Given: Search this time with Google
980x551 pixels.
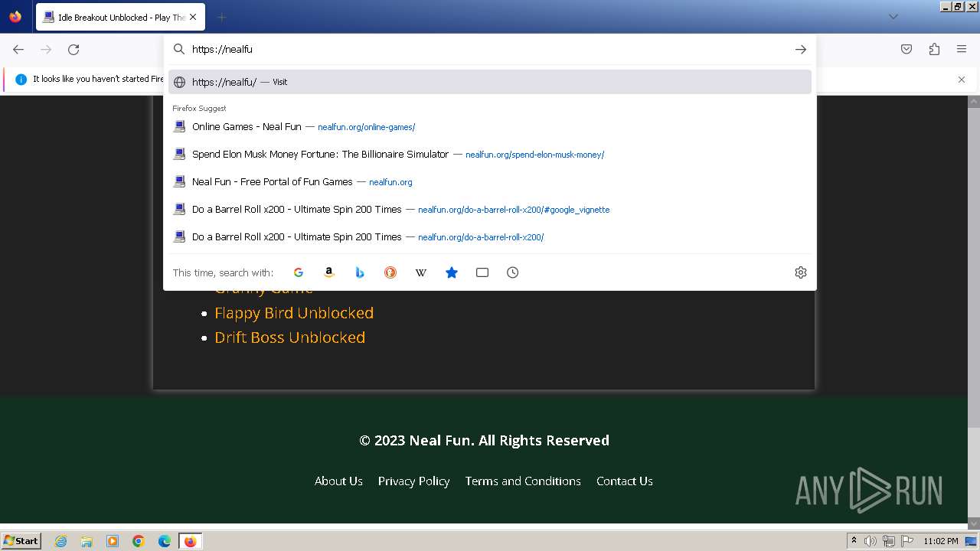Looking at the screenshot, I should pyautogui.click(x=299, y=272).
